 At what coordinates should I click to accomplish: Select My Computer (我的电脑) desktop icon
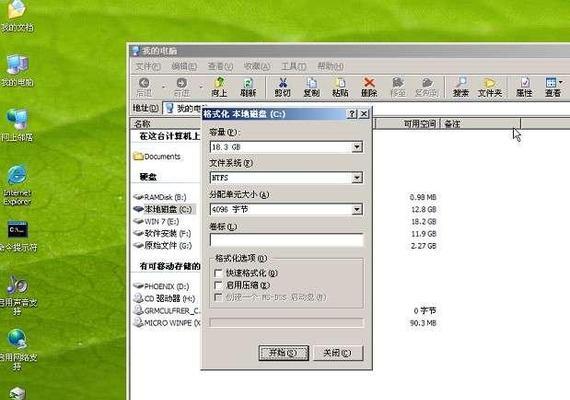17,71
